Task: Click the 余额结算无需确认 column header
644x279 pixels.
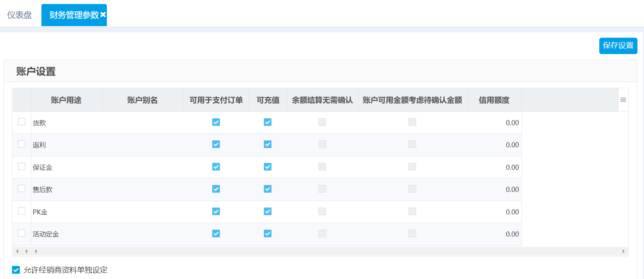Action: [323, 100]
